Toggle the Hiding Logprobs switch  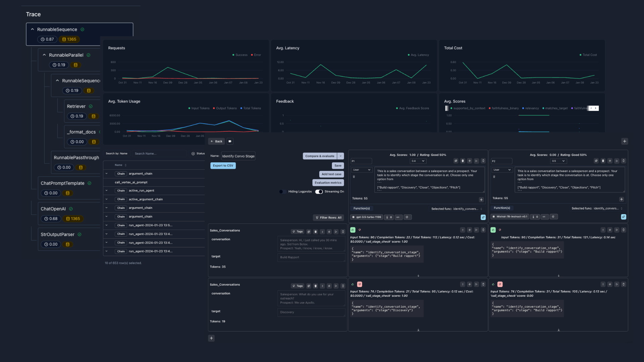(282, 192)
